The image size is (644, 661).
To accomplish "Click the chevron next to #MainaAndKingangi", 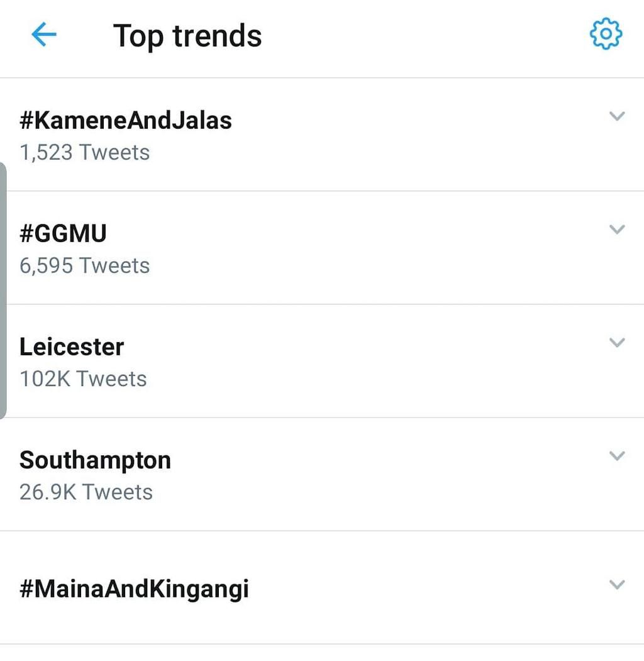I will click(x=617, y=585).
